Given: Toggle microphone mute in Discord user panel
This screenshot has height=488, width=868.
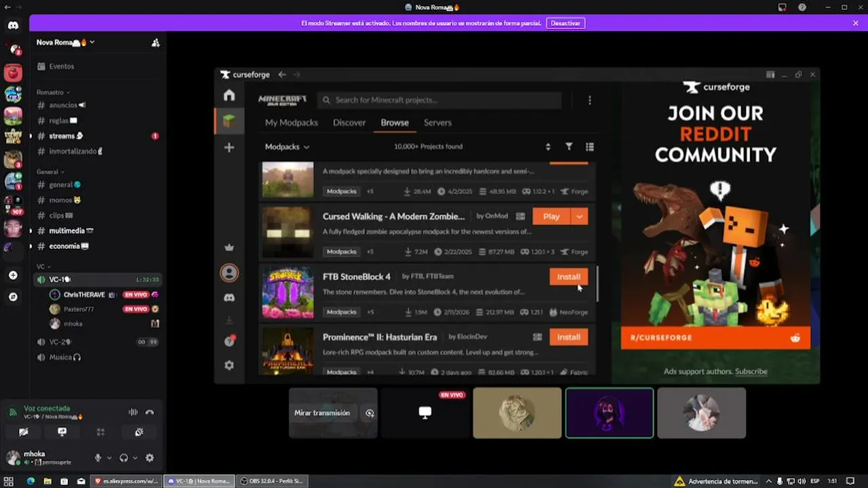Looking at the screenshot, I should (x=98, y=457).
